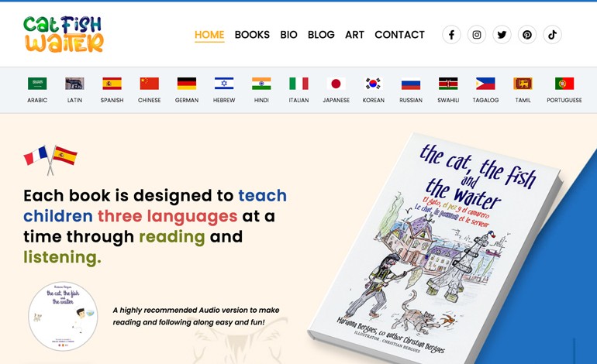Go to the HOME menu item
This screenshot has height=364, width=597.
209,35
